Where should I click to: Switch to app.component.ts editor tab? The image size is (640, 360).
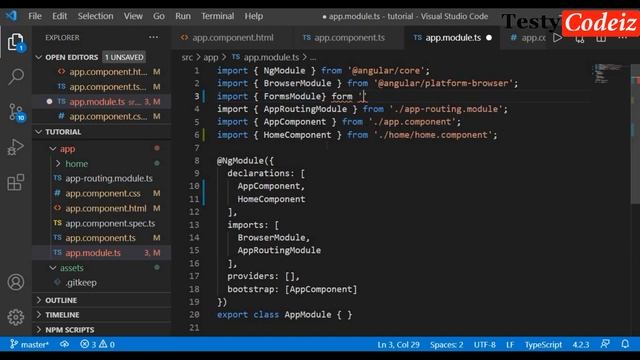click(x=349, y=38)
